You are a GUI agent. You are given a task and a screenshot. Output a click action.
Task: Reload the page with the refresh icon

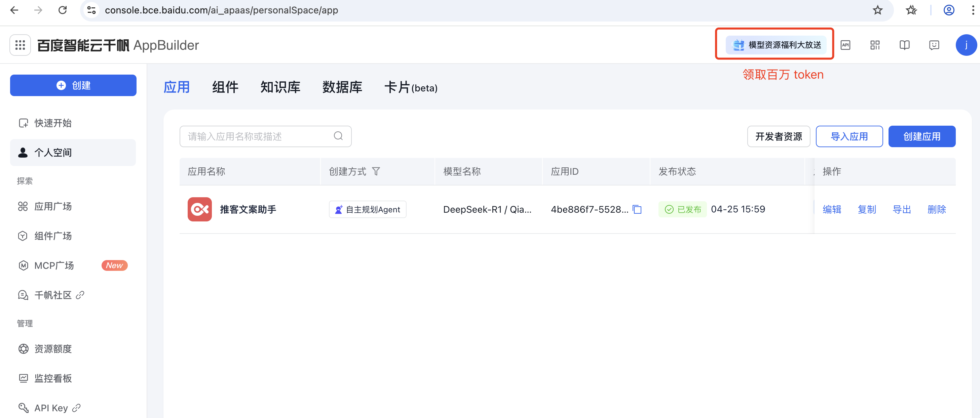pos(63,10)
